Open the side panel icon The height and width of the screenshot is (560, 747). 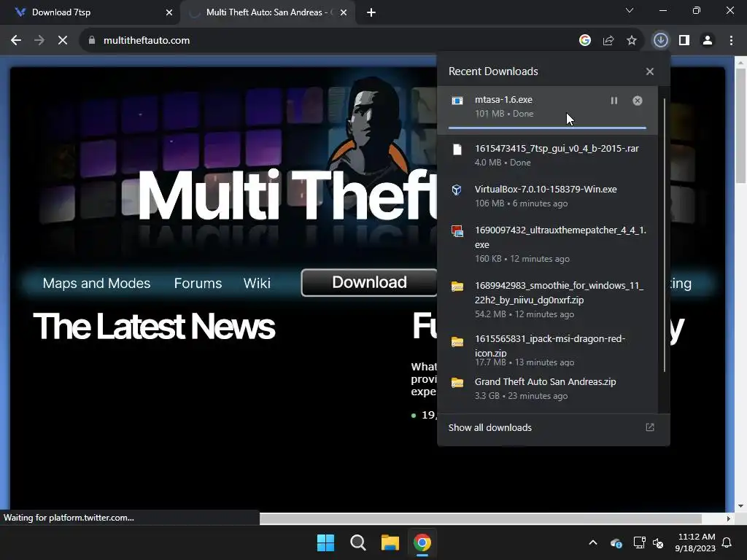(684, 41)
